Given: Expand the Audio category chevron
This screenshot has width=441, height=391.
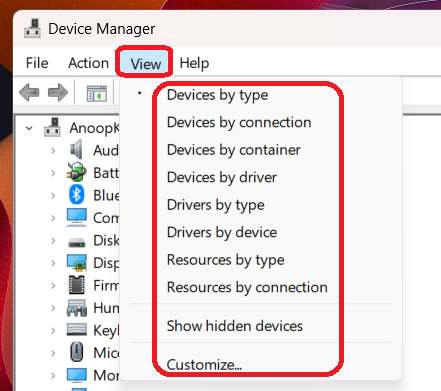Looking at the screenshot, I should click(x=53, y=151).
